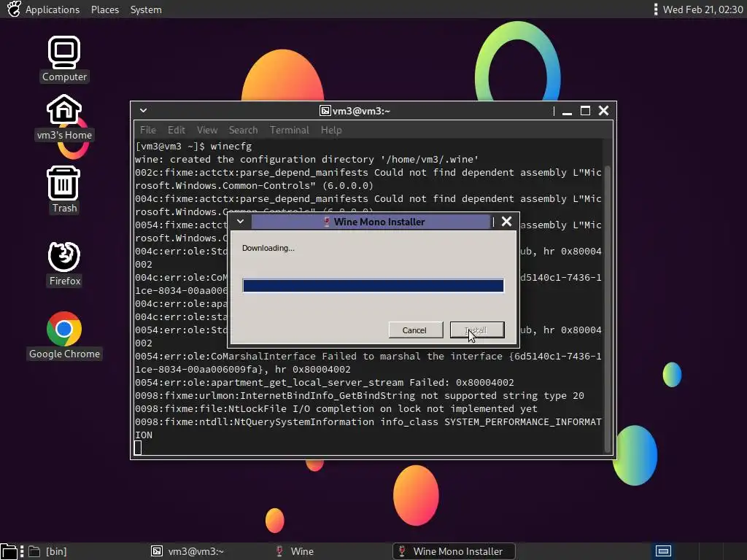This screenshot has height=560, width=747.
Task: Click the terminal cursor block at bottom
Action: pyautogui.click(x=138, y=448)
